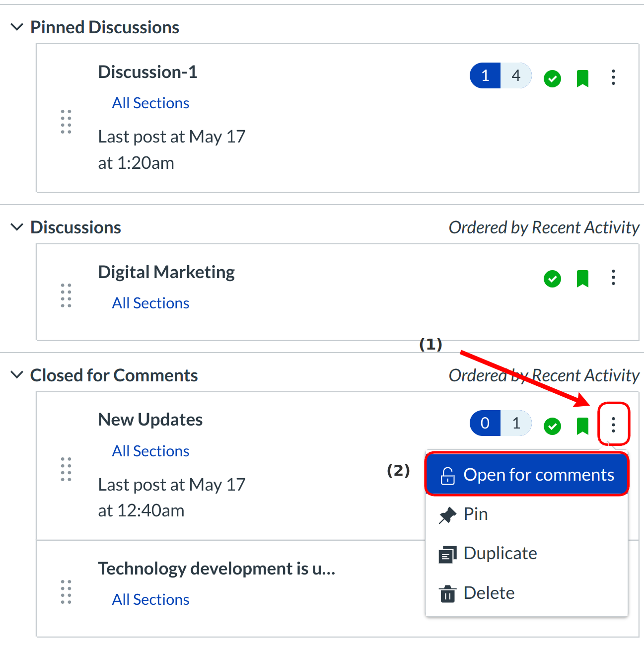Image resolution: width=644 pixels, height=648 pixels.
Task: Open options menu for Digital Marketing
Action: 613,277
